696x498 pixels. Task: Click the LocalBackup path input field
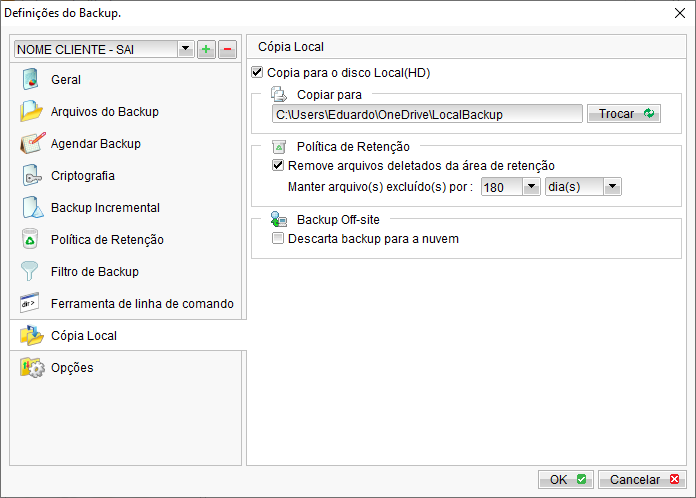pyautogui.click(x=427, y=114)
